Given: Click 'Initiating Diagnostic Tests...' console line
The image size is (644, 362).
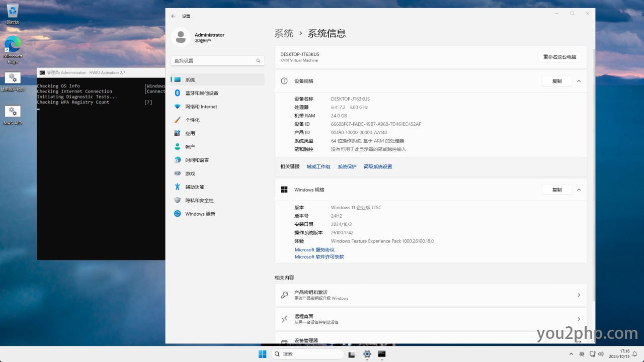Looking at the screenshot, I should (x=77, y=97).
